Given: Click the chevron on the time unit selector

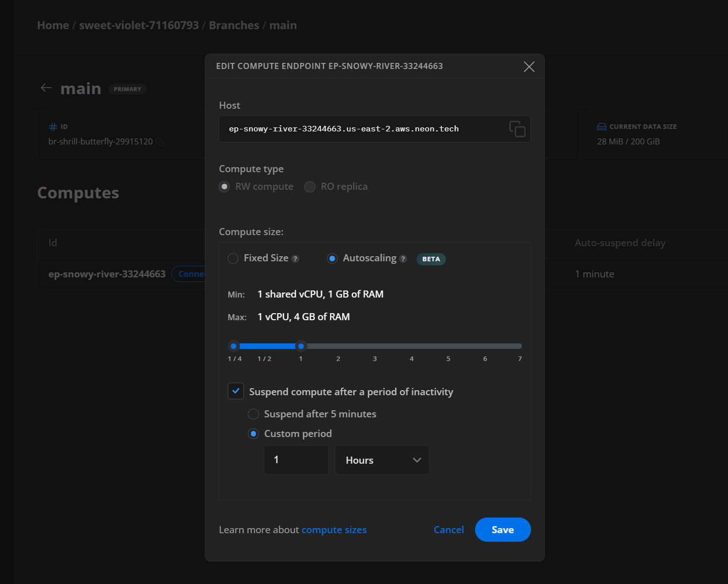Looking at the screenshot, I should pyautogui.click(x=417, y=460).
